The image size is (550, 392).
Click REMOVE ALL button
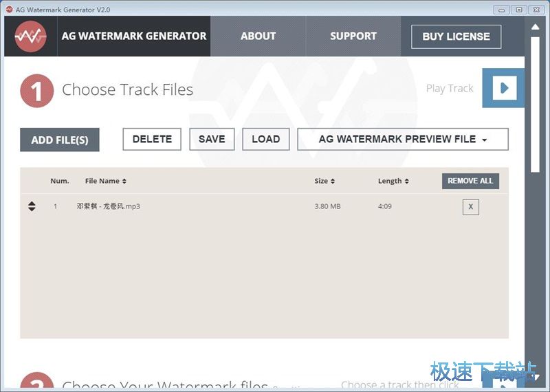(470, 181)
